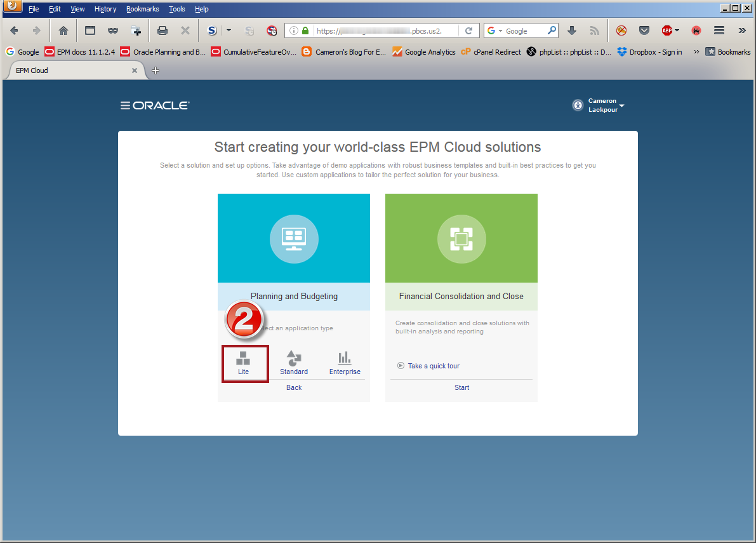Open cPanel Redirect bookmark

tap(491, 51)
